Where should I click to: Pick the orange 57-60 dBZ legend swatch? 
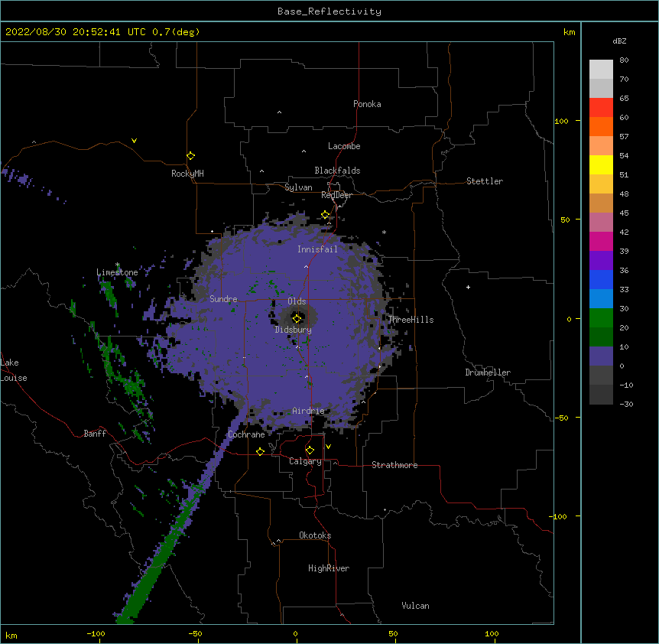[x=601, y=126]
